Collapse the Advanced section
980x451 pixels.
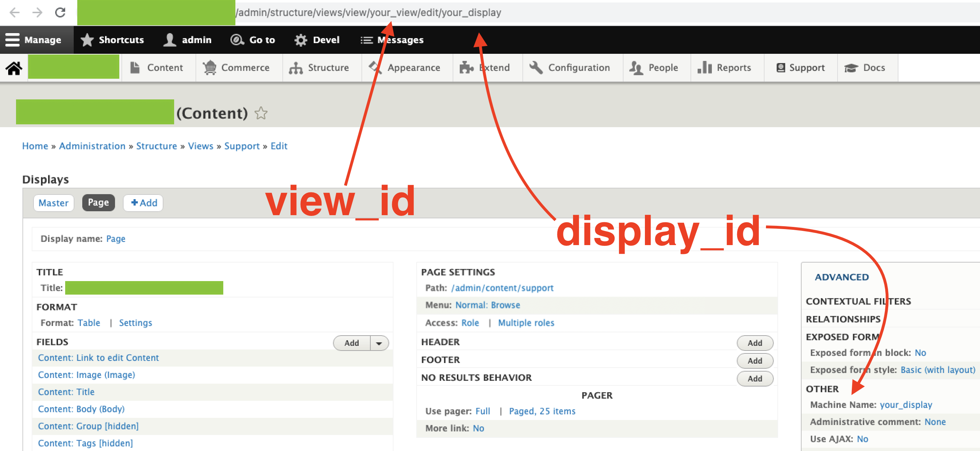pos(841,277)
